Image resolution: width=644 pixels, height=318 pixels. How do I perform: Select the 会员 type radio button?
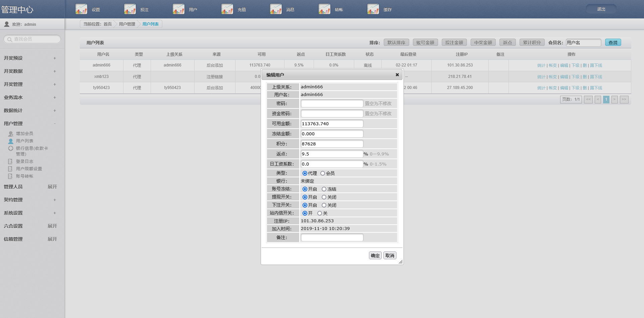click(x=323, y=173)
